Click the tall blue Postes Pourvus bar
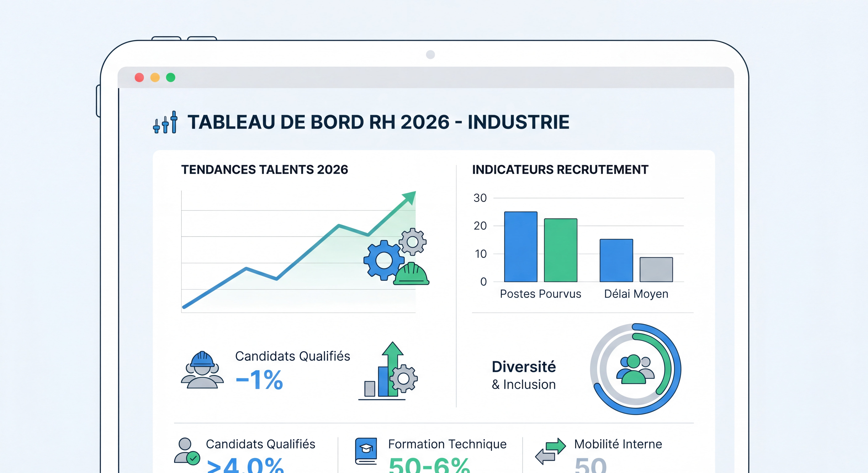 coord(521,247)
